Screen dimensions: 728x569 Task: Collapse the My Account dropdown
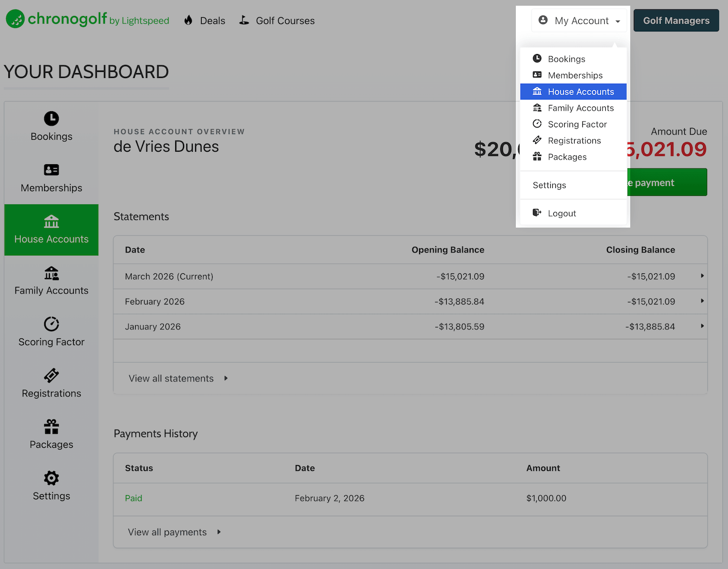579,21
